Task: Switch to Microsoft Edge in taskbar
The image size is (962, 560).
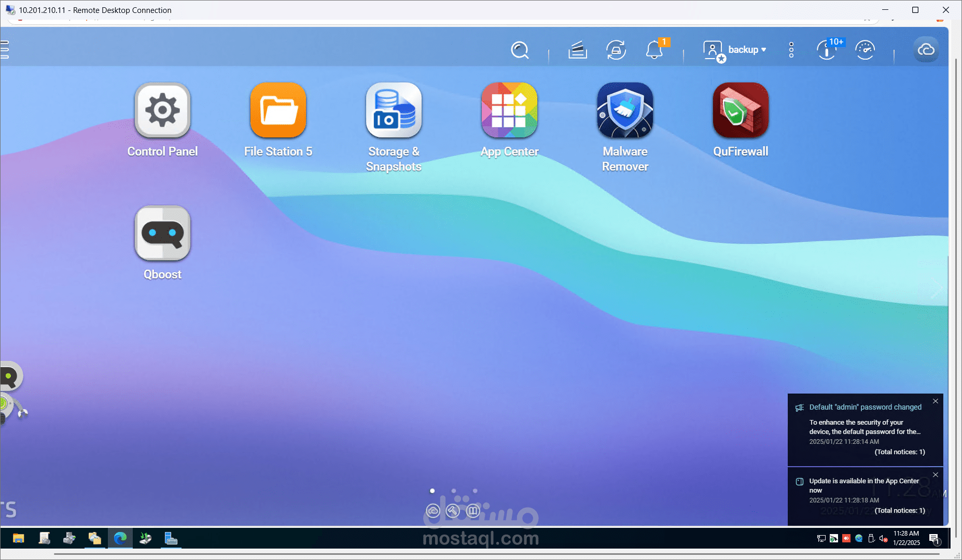Action: click(x=120, y=539)
